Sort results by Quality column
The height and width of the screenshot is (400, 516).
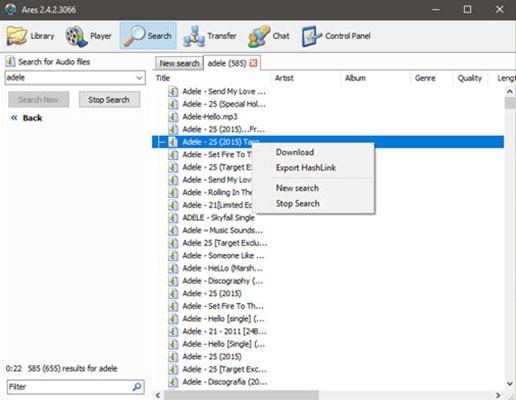[x=470, y=78]
